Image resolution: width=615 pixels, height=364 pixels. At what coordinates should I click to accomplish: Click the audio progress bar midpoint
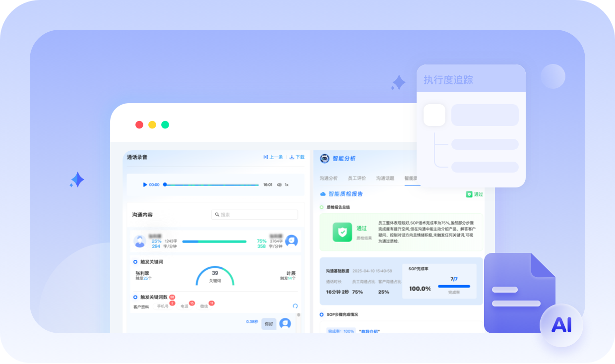tap(212, 184)
